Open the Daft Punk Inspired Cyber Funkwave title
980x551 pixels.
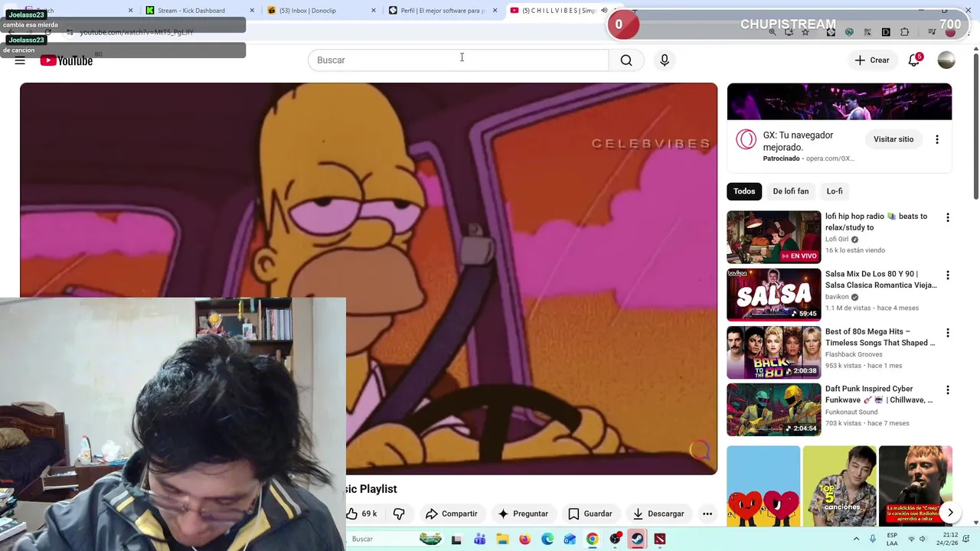point(879,394)
